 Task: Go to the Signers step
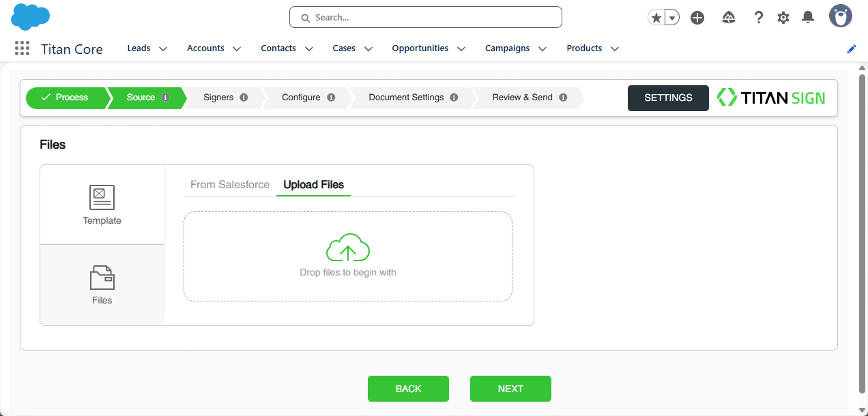click(x=218, y=98)
